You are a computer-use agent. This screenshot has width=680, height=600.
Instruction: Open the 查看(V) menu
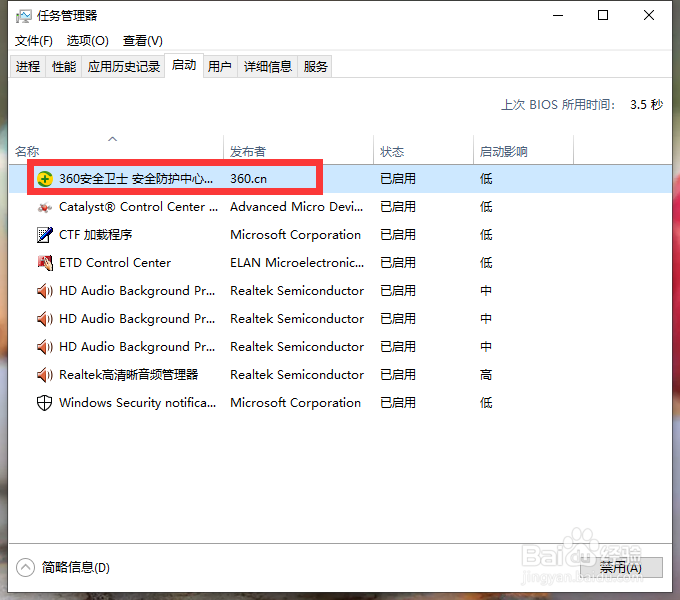[143, 41]
